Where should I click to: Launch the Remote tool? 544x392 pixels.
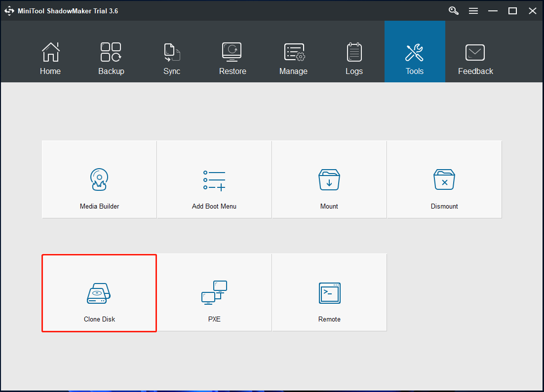tap(329, 292)
